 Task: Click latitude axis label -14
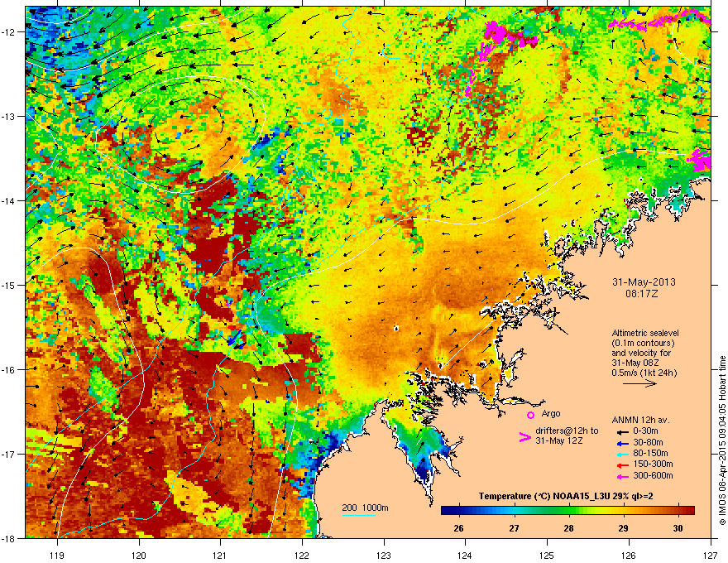8,200
